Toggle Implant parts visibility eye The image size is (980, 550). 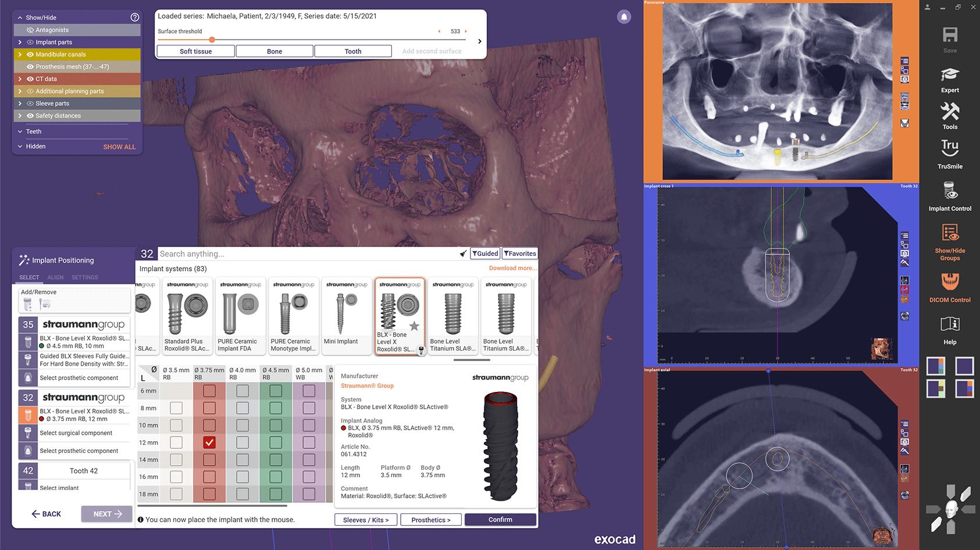tap(30, 42)
